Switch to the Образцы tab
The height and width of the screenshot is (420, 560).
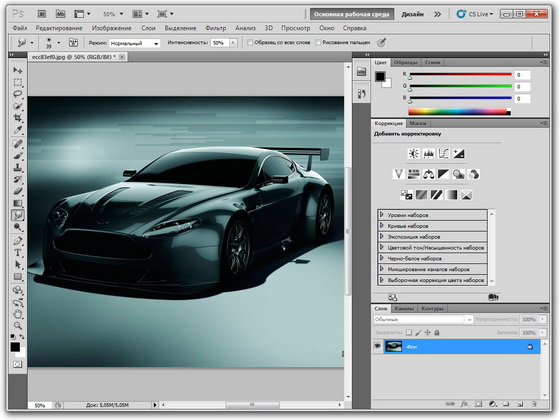405,62
